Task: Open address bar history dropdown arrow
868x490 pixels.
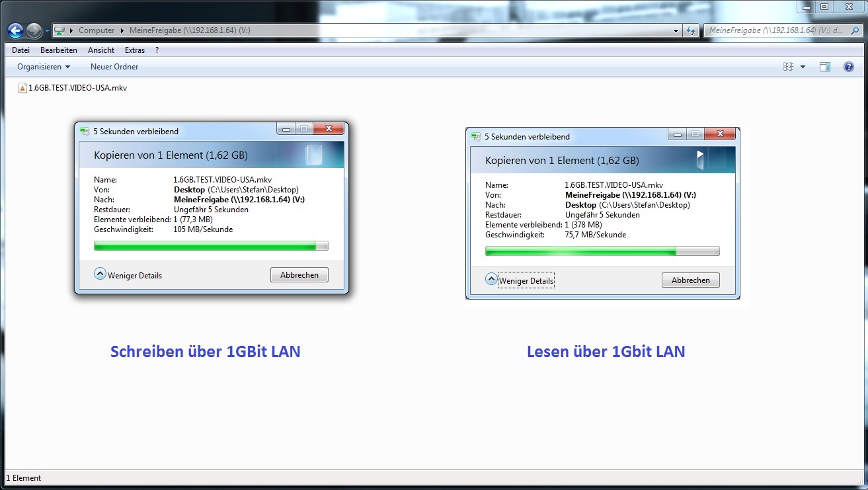Action: point(676,30)
